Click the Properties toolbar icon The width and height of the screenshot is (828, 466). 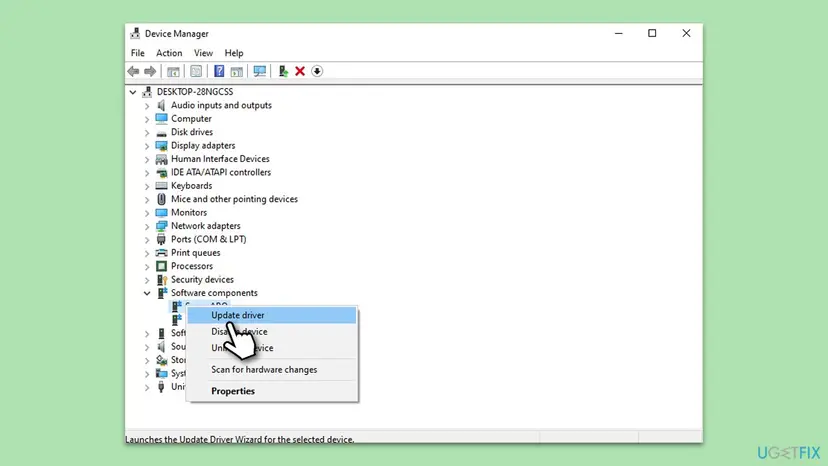(196, 71)
